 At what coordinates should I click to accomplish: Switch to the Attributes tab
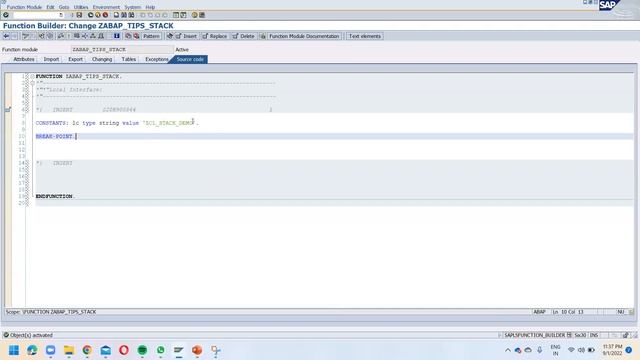point(24,59)
